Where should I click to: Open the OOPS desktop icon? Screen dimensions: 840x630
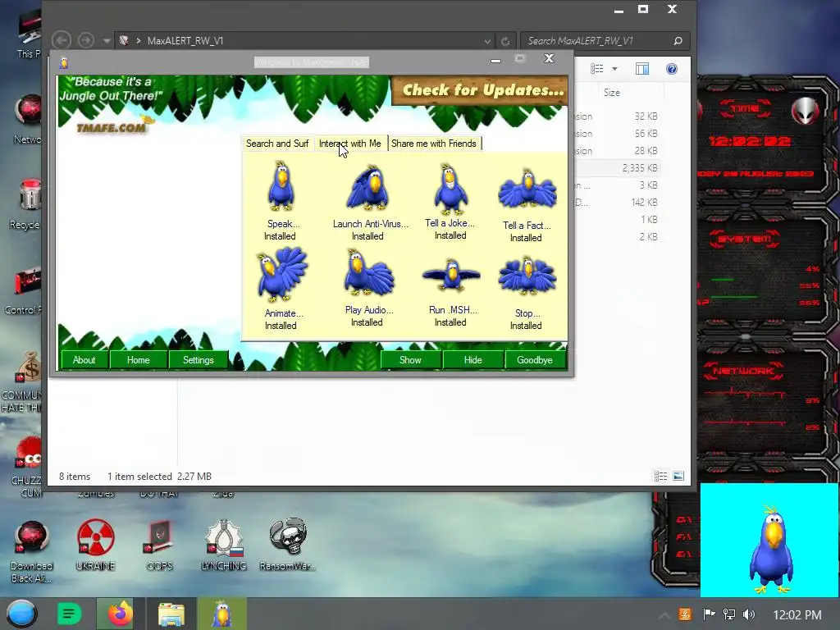tap(160, 544)
